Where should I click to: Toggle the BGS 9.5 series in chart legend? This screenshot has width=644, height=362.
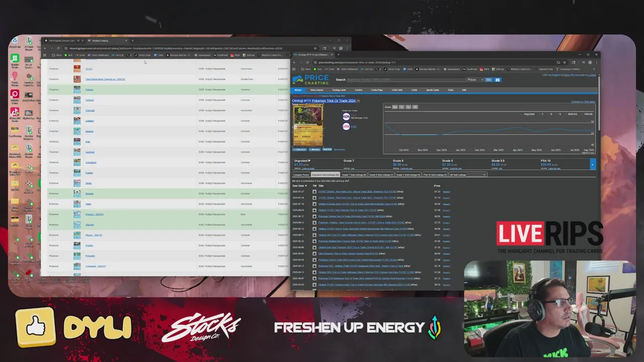click(x=571, y=114)
